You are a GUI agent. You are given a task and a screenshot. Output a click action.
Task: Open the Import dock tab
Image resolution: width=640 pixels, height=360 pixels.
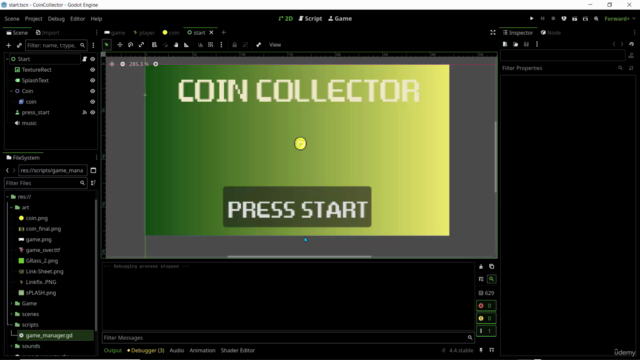(48, 33)
